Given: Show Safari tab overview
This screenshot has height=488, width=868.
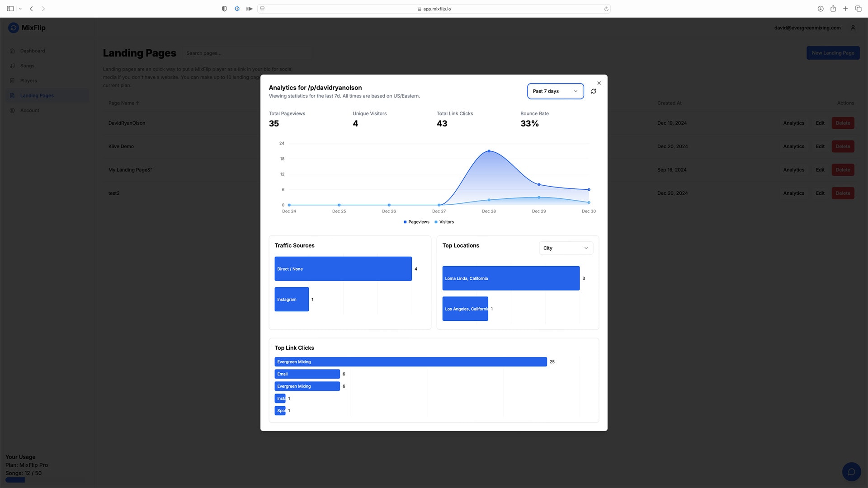Looking at the screenshot, I should (x=858, y=9).
